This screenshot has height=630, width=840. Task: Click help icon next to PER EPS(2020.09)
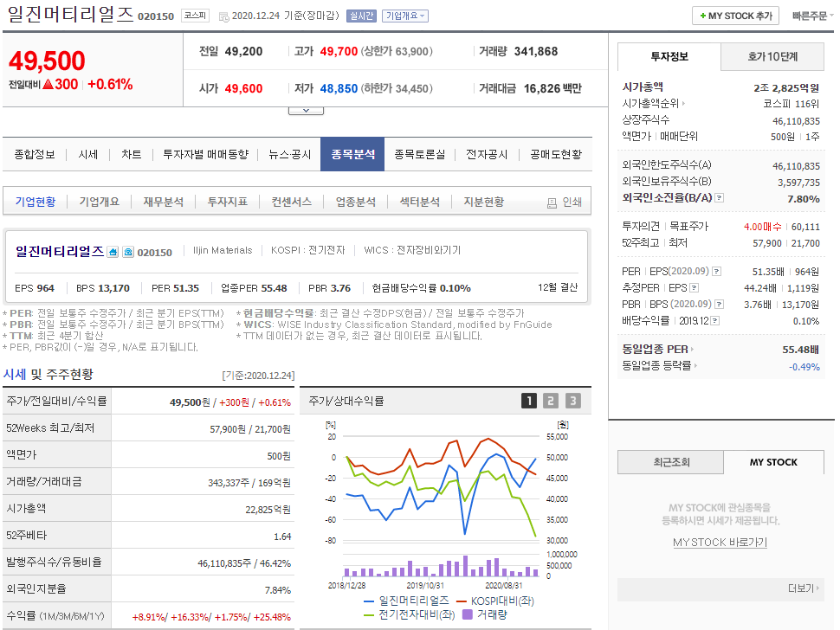coord(717,272)
